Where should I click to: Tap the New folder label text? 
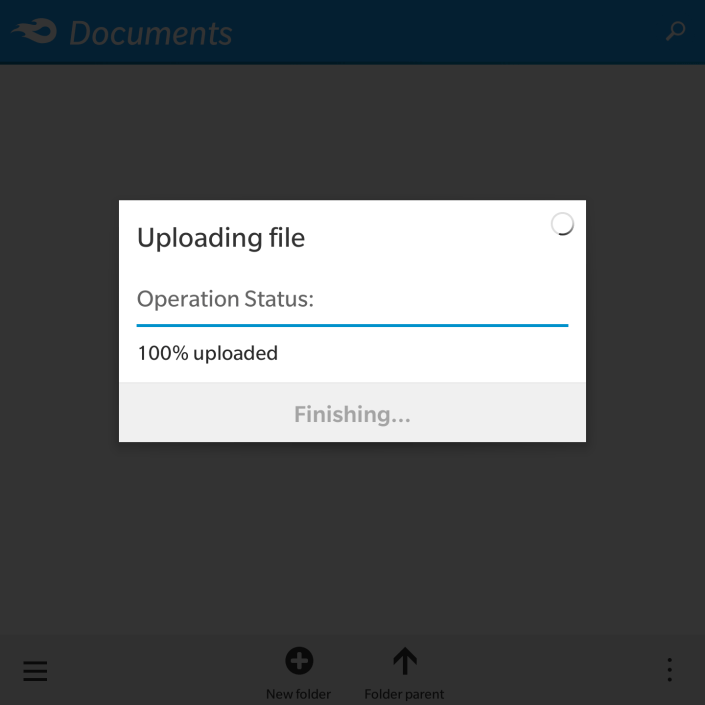pos(299,694)
